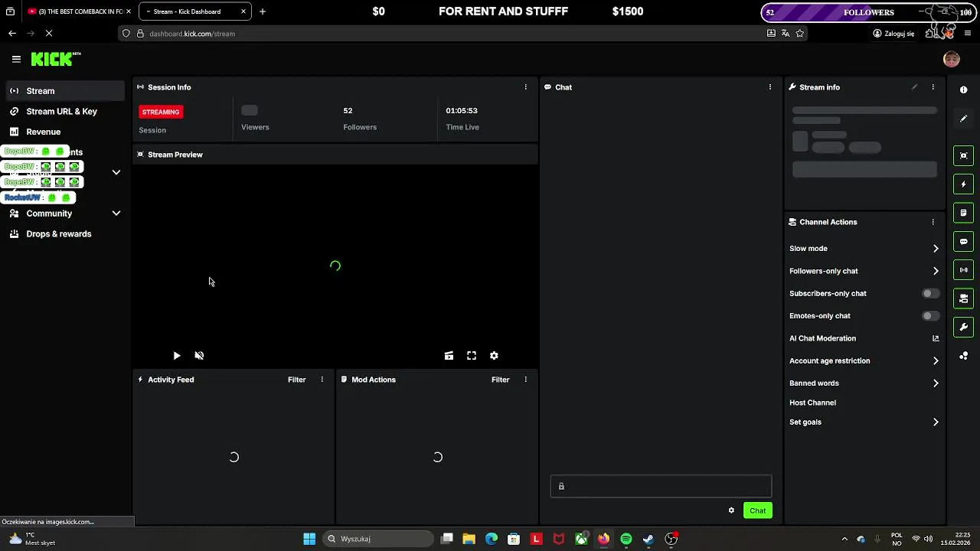Open Activity Feed Filter dropdown
Image resolution: width=980 pixels, height=551 pixels.
click(x=296, y=380)
